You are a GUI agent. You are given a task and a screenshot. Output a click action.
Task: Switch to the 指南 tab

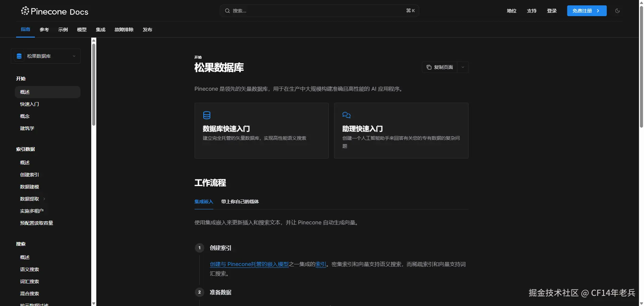(25, 30)
